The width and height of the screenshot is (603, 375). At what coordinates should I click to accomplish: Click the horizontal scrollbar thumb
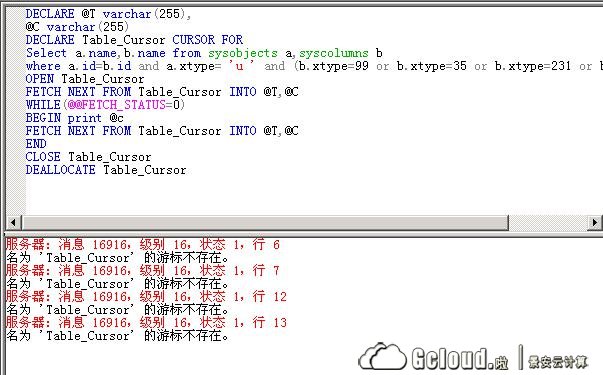pos(265,222)
